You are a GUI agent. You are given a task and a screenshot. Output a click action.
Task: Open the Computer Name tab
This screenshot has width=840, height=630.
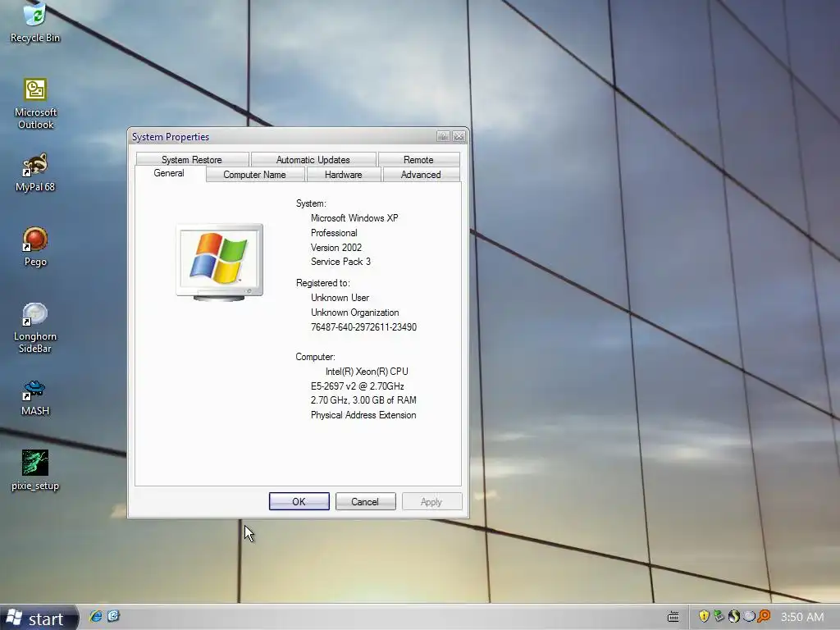254,175
